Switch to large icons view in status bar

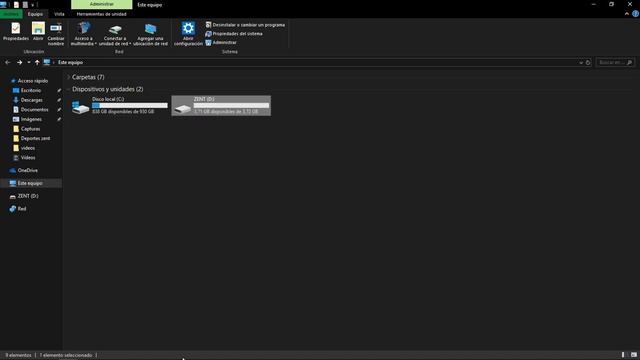tap(633, 355)
